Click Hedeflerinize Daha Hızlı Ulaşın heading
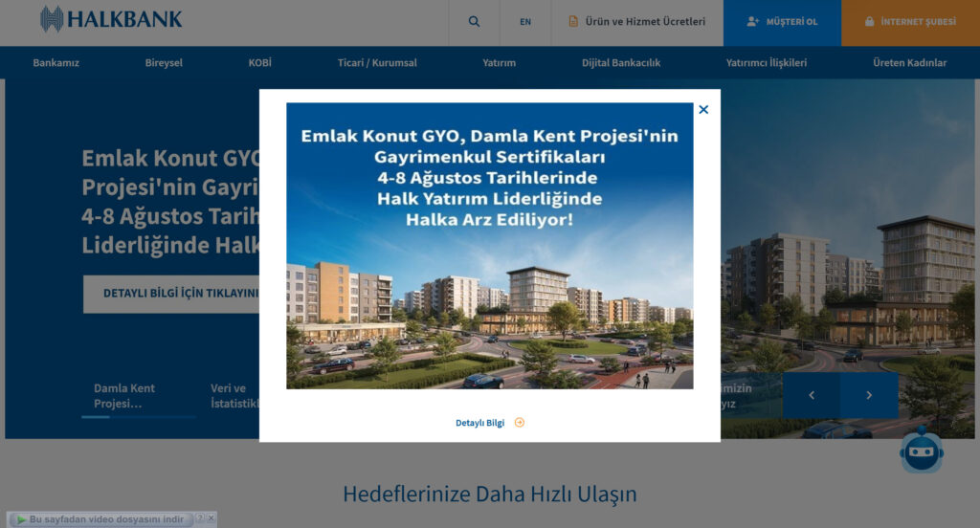Viewport: 980px width, 528px height. tap(489, 494)
